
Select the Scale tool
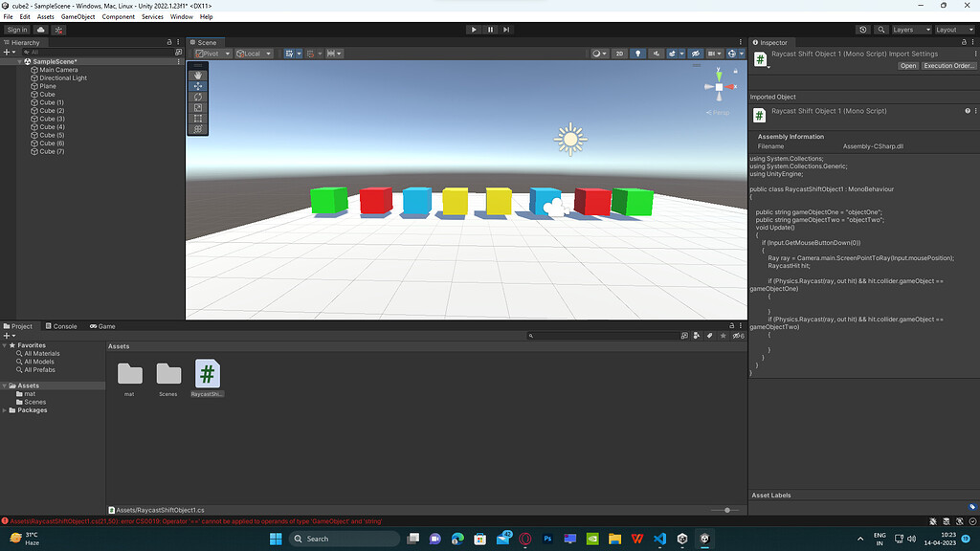[x=197, y=107]
